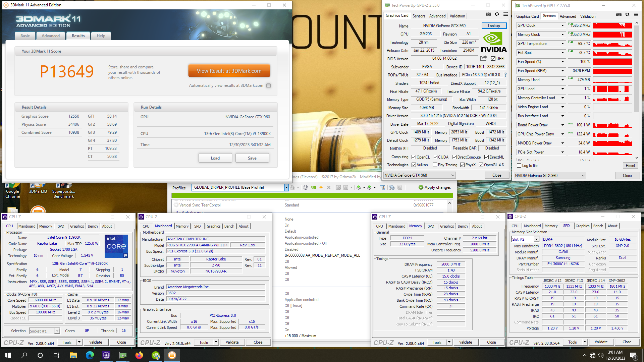
Task: Click Lookup button in GPU-Z
Action: (494, 26)
